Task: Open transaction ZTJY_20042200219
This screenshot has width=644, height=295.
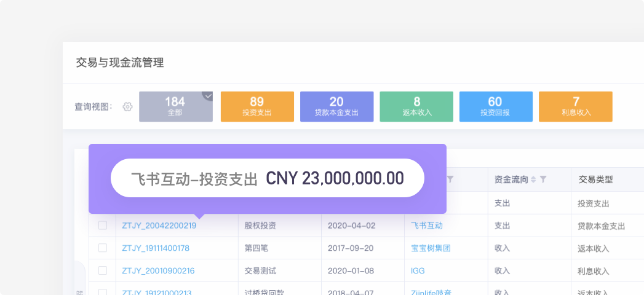Action: coord(159,226)
